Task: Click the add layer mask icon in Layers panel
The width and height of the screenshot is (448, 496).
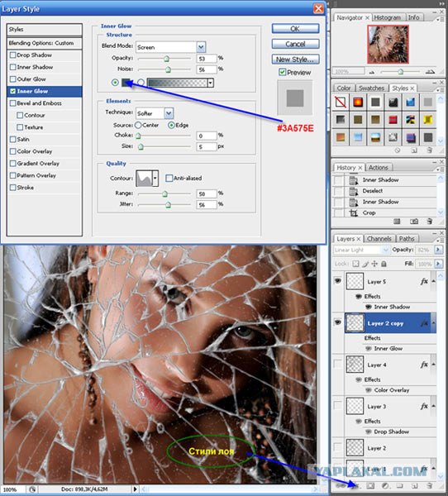Action: 370,485
